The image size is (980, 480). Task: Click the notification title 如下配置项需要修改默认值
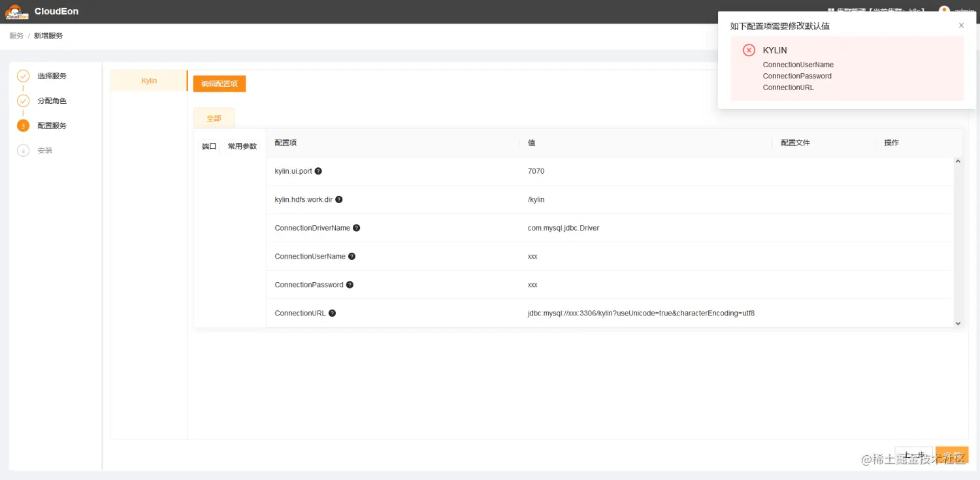click(x=780, y=26)
